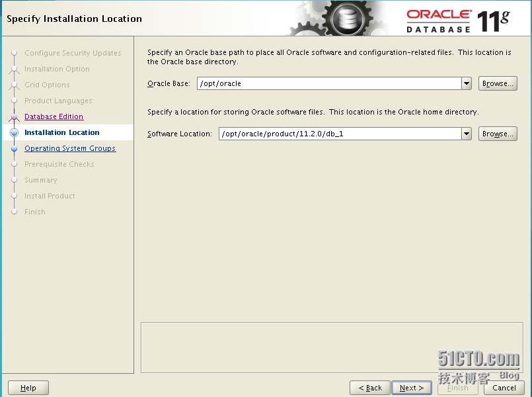Click the Software Location field label
Viewport: 532px width, 397px height.
[x=180, y=134]
